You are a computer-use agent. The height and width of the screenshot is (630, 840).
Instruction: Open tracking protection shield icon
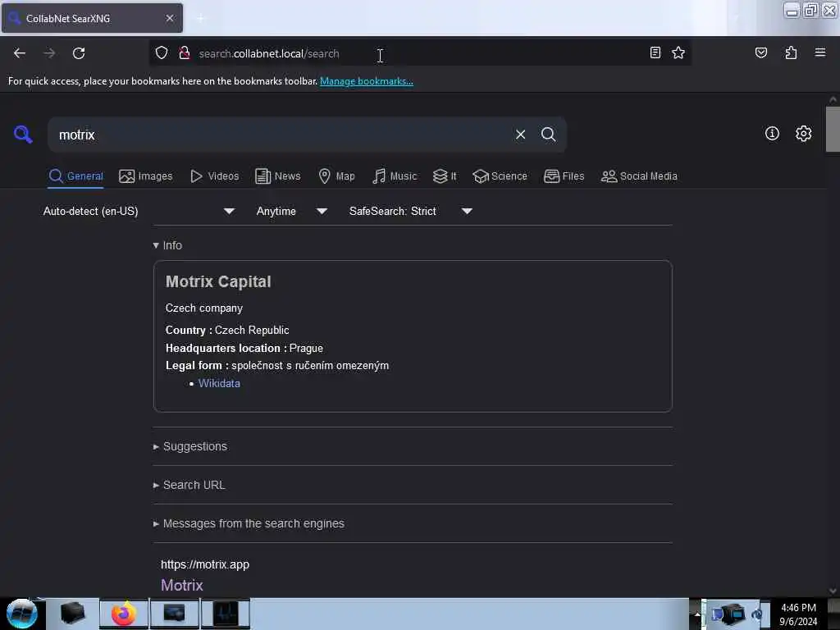162,53
